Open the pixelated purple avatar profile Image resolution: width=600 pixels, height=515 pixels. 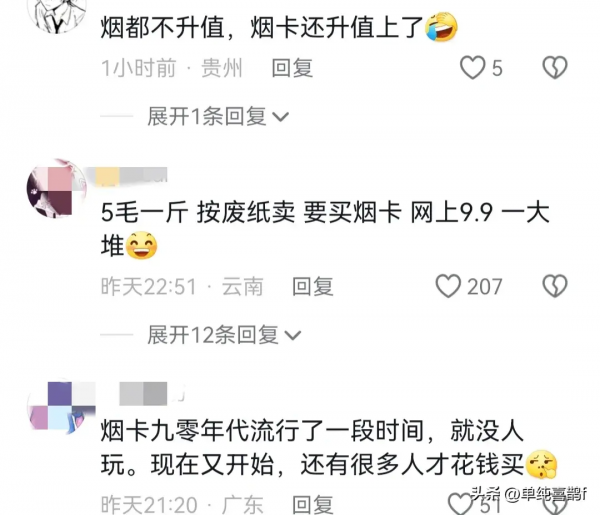pyautogui.click(x=61, y=407)
